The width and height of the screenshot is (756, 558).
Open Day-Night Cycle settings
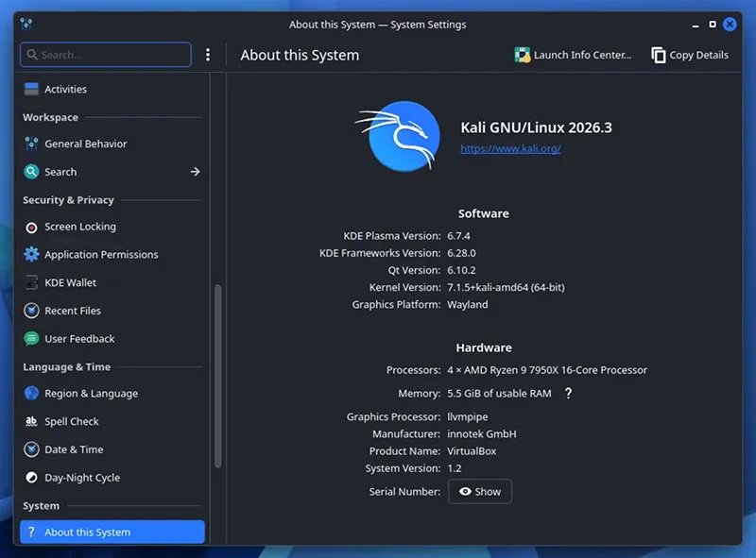coord(112,478)
